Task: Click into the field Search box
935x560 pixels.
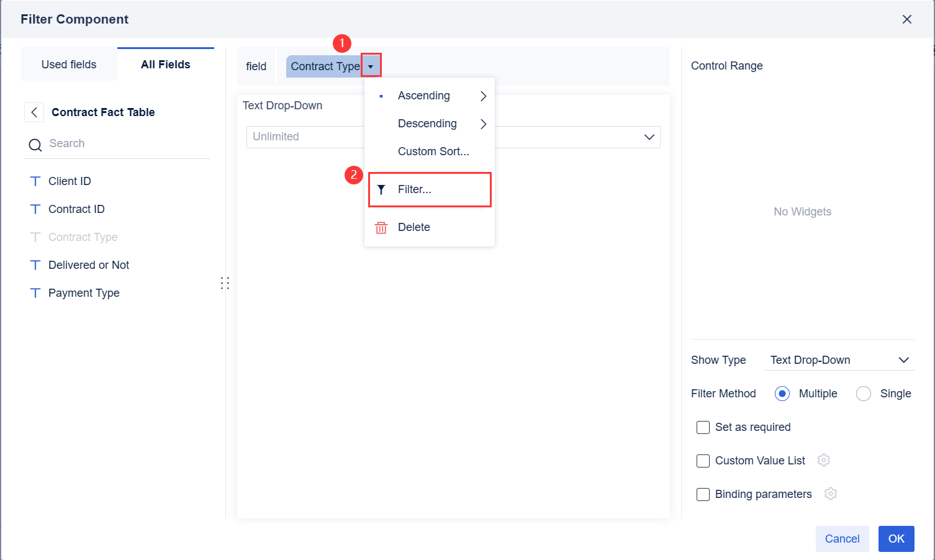Action: tap(124, 143)
